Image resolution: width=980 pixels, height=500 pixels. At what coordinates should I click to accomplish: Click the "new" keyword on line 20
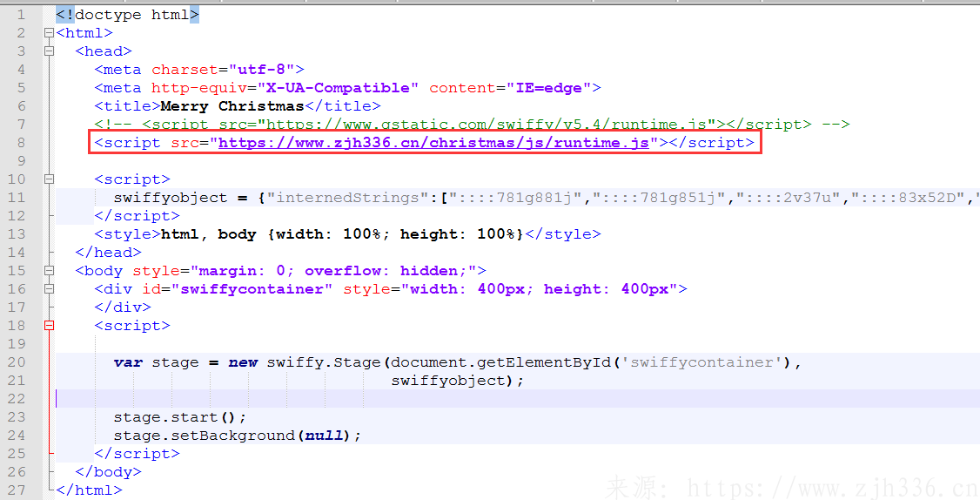[243, 362]
